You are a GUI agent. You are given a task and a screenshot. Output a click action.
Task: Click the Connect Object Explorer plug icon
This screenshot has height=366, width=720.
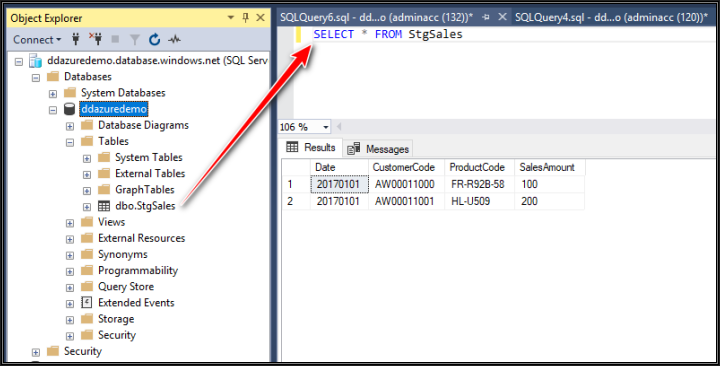(x=76, y=40)
